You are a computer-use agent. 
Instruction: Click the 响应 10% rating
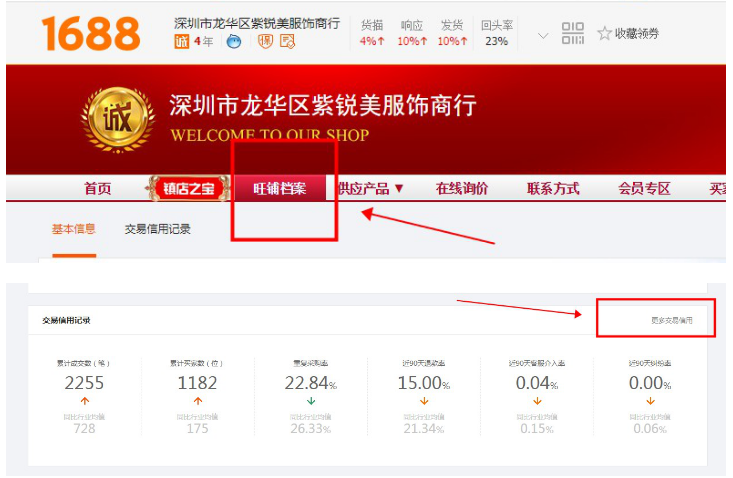412,33
